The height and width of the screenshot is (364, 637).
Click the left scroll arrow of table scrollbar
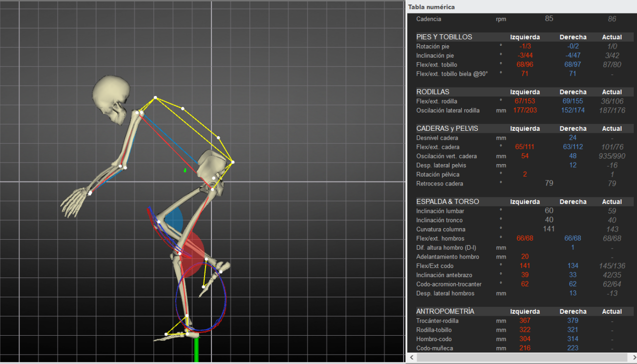click(412, 358)
